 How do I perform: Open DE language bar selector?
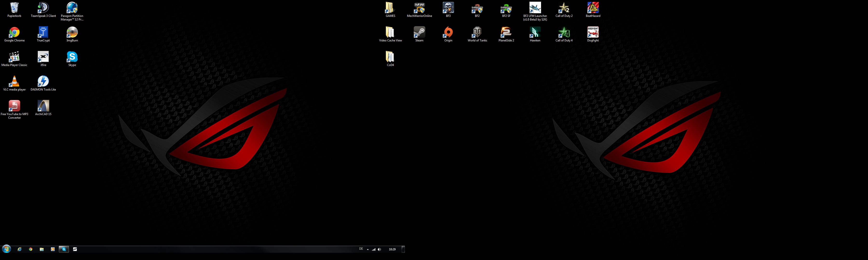coord(361,249)
